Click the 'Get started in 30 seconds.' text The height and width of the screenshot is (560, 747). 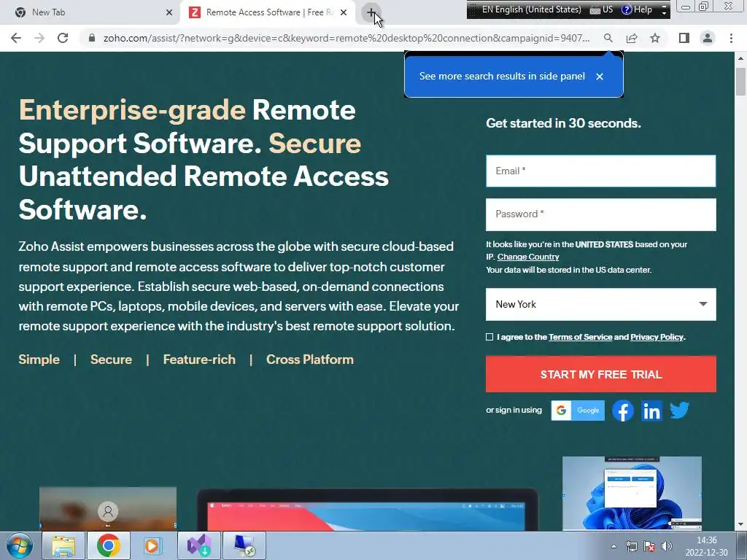563,123
